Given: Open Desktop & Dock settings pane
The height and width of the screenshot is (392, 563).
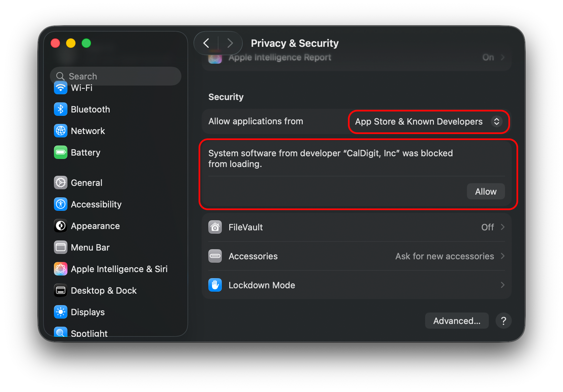Looking at the screenshot, I should (103, 291).
